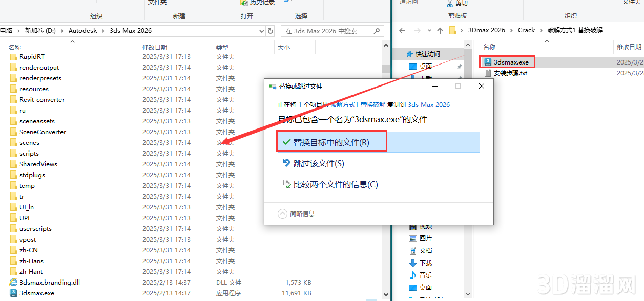Click the 3dsmax.exe icon in the 3ds Max 2026 window
The width and height of the screenshot is (644, 301).
pos(13,293)
